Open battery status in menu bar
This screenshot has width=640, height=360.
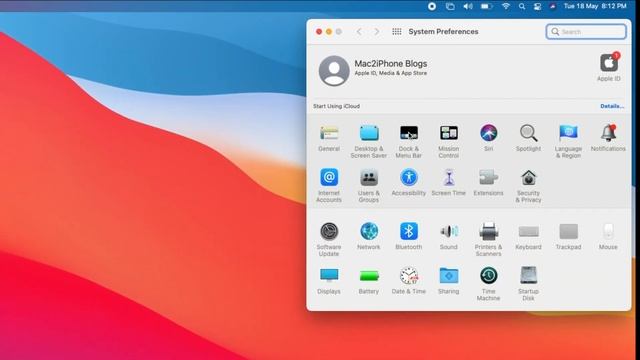486,6
